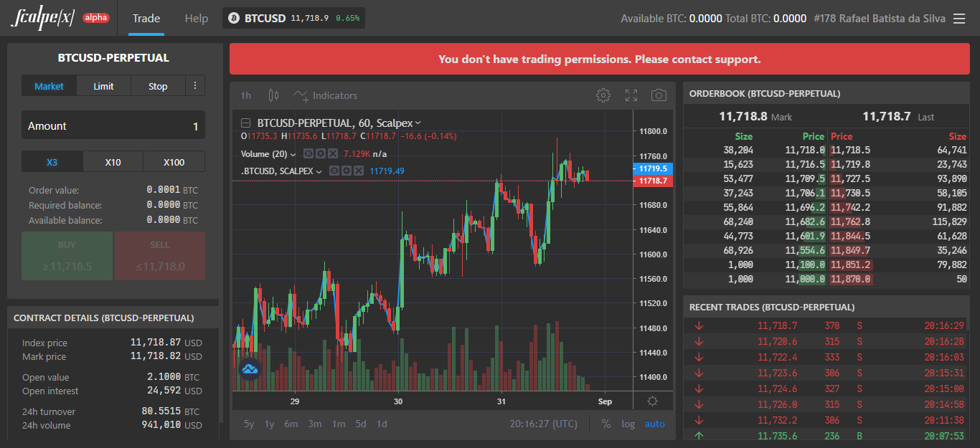Take a chart snapshot with camera icon
The height and width of the screenshot is (448, 980).
pos(659,95)
